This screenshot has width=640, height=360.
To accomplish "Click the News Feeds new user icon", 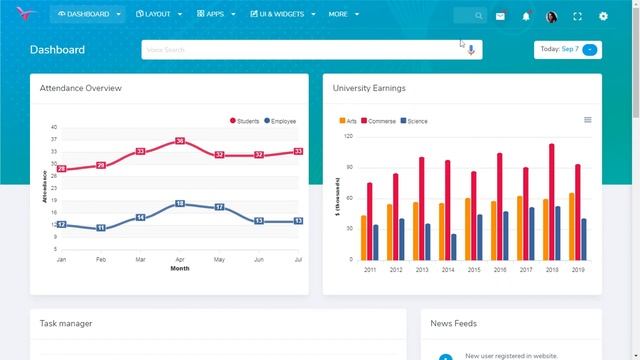I will click(446, 357).
